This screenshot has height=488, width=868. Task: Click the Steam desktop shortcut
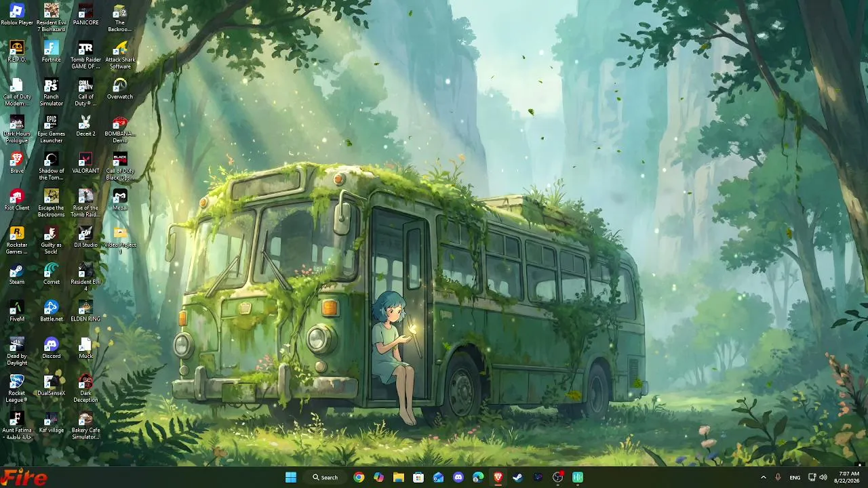[x=17, y=274]
